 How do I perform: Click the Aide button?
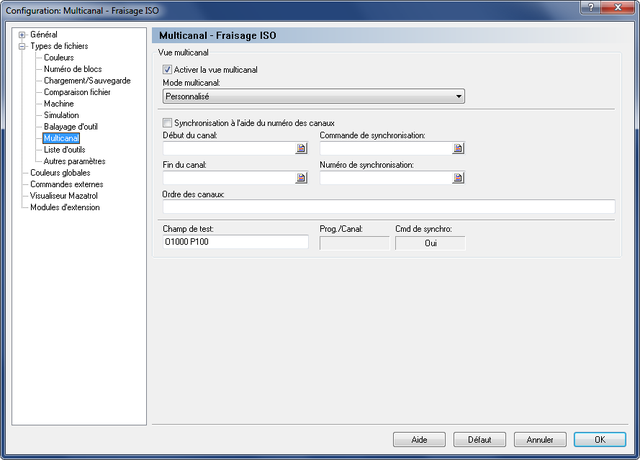pyautogui.click(x=419, y=440)
